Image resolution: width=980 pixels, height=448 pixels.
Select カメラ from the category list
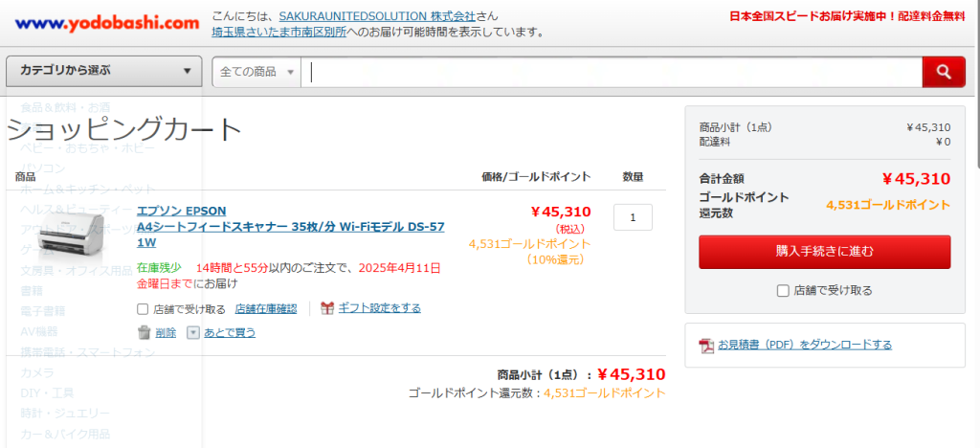[x=37, y=372]
